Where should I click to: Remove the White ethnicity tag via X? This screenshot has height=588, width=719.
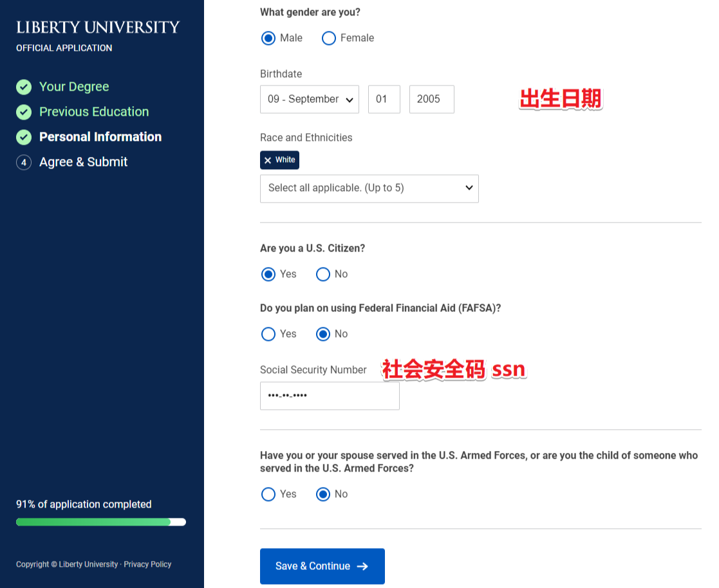[x=268, y=160]
